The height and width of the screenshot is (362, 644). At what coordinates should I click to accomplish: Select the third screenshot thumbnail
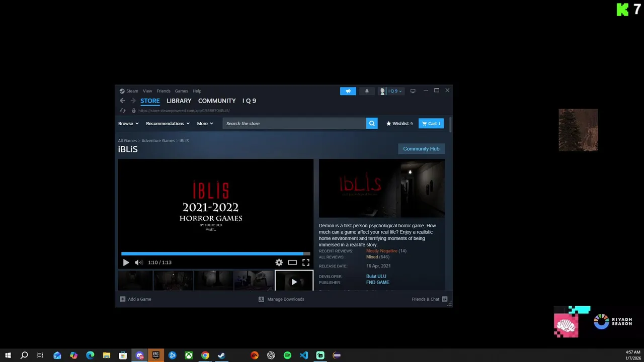click(x=214, y=281)
